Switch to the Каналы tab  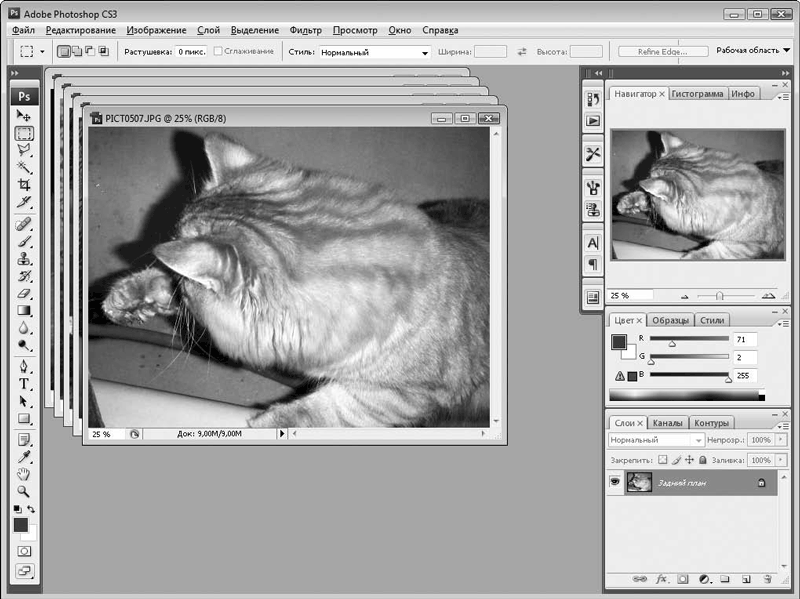coord(667,423)
